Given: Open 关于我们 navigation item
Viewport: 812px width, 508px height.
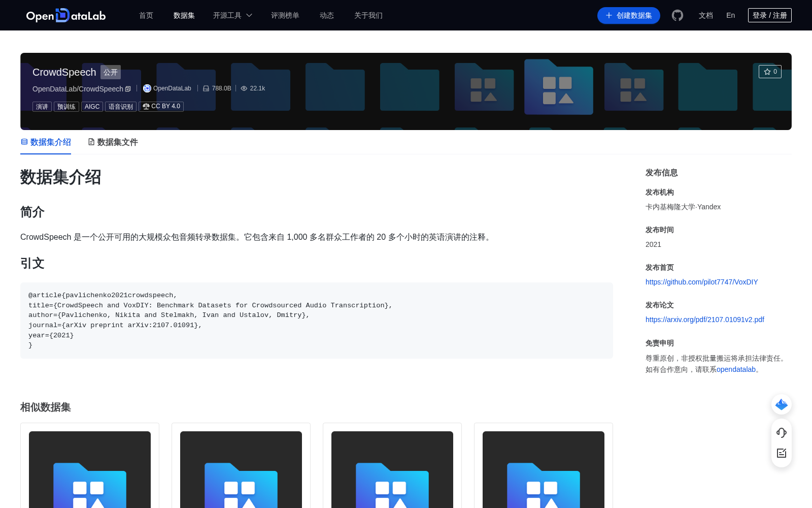Looking at the screenshot, I should 368,15.
